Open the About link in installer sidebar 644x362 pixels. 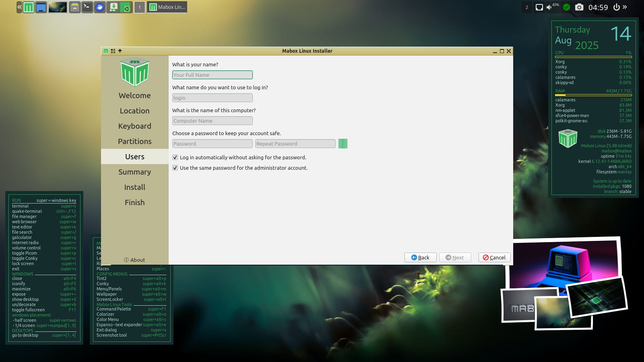[134, 260]
